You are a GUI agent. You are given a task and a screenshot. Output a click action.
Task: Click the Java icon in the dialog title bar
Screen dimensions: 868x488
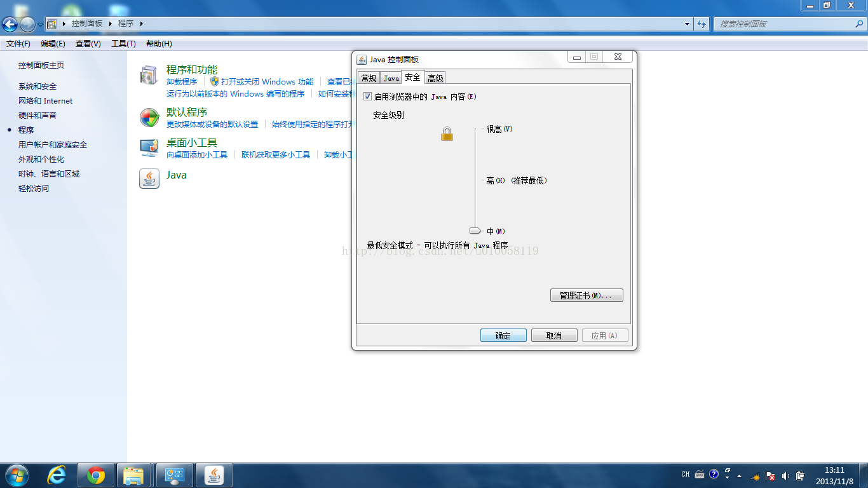[362, 59]
